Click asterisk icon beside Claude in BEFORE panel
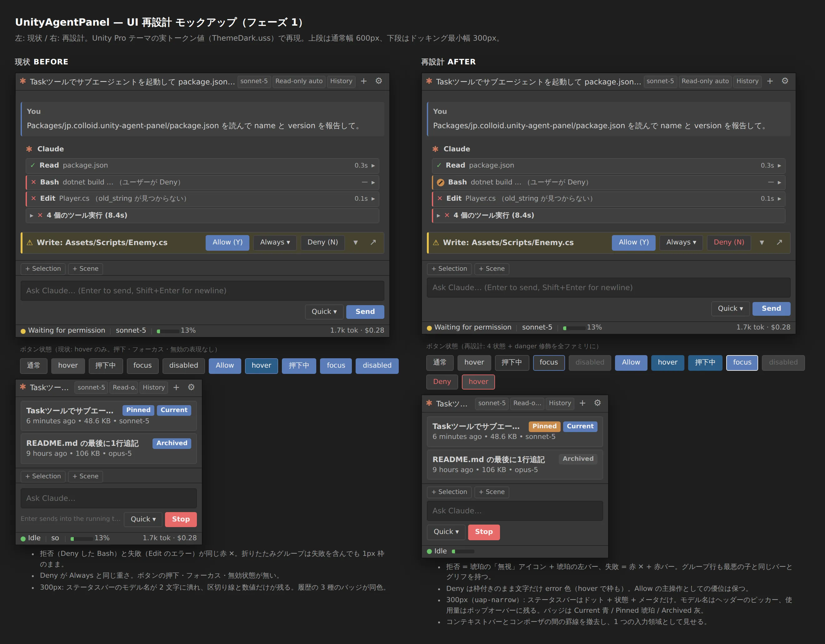Screen dimensions: 825x644 point(29,149)
